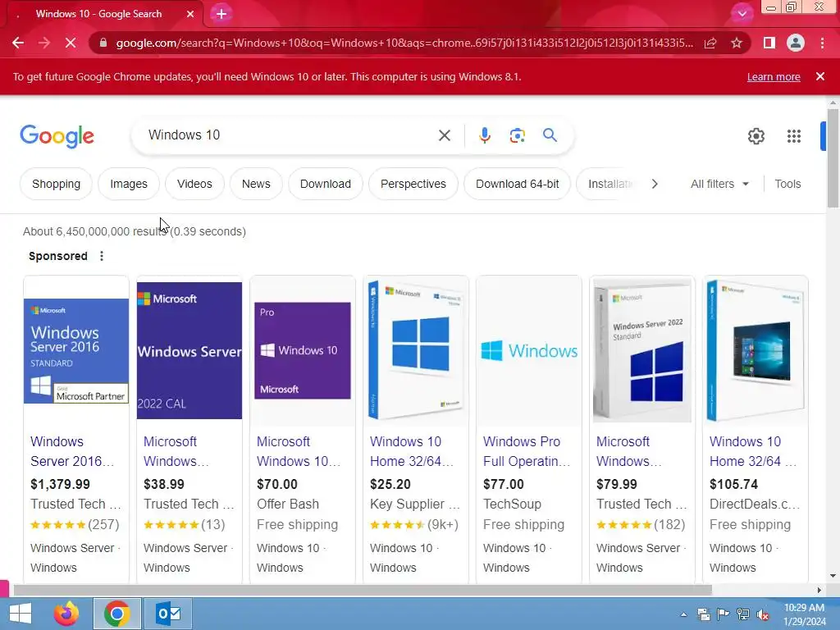Open the $38.99 Microsoft Windows listing
This screenshot has height=630, width=840.
(176, 451)
